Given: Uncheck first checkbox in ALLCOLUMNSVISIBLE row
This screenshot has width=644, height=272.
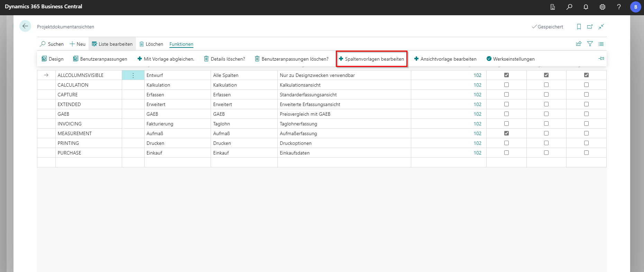Looking at the screenshot, I should point(506,75).
